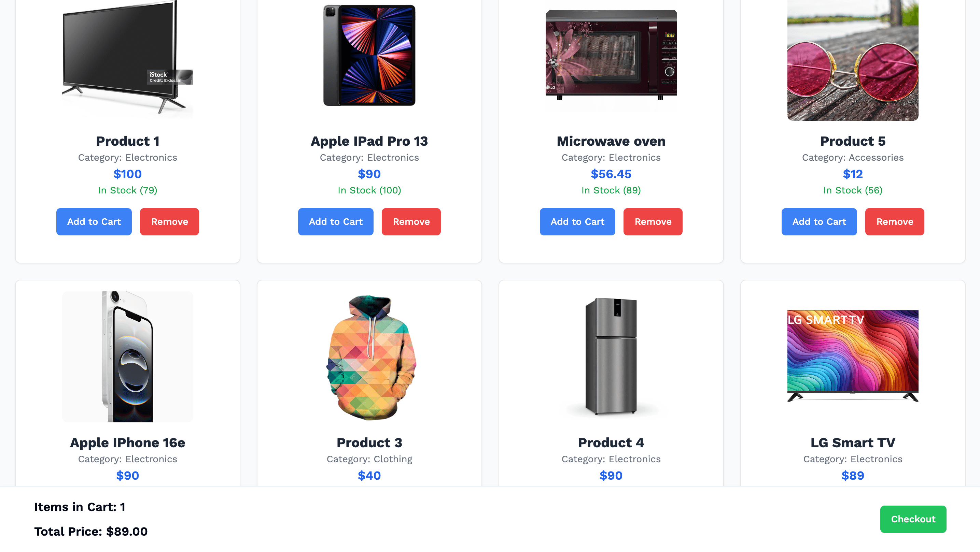Open the Apple IPhone 16e image
The width and height of the screenshot is (980, 552).
(x=127, y=357)
